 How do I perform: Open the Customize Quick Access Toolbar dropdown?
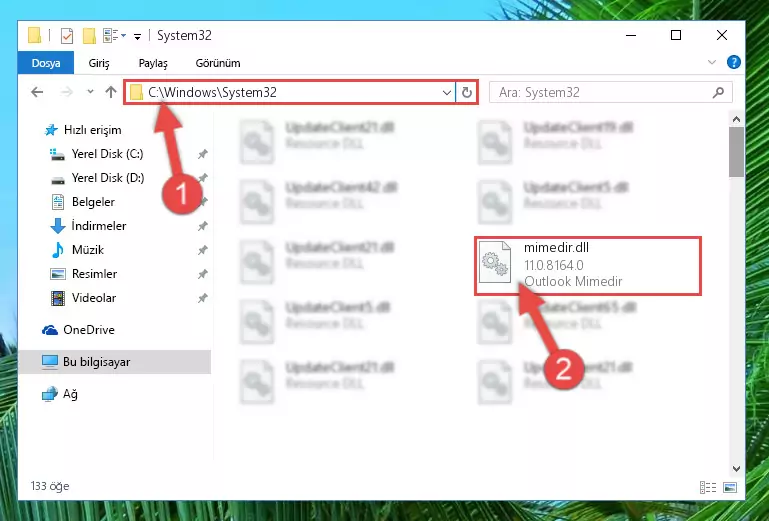137,36
